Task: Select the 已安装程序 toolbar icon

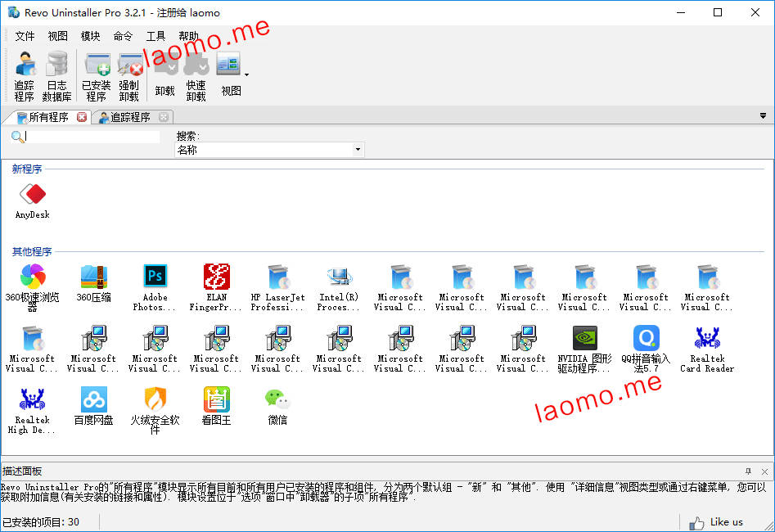Action: pyautogui.click(x=97, y=76)
